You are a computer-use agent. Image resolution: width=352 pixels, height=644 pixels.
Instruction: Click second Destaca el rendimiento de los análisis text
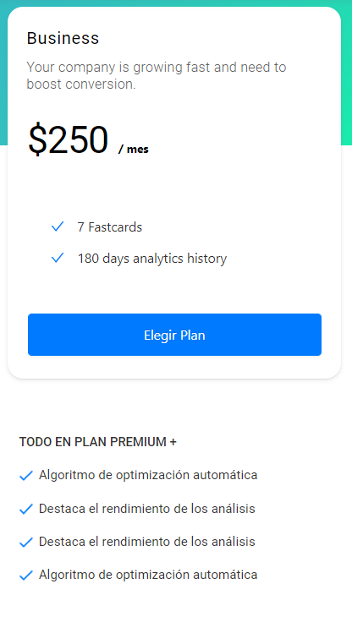tap(146, 542)
